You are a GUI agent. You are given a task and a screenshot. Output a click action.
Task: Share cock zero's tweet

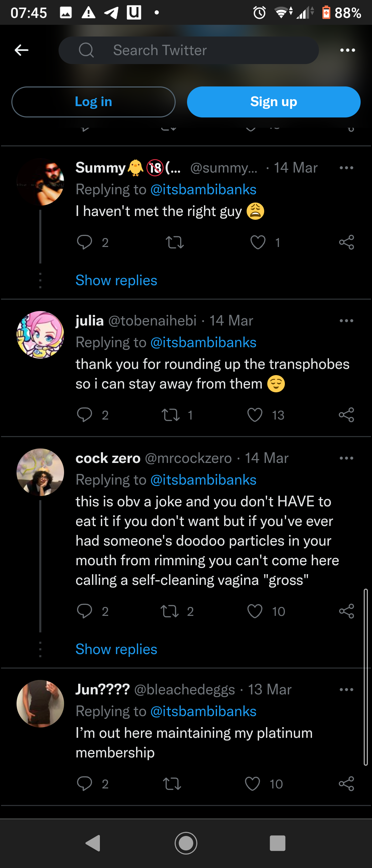click(347, 611)
